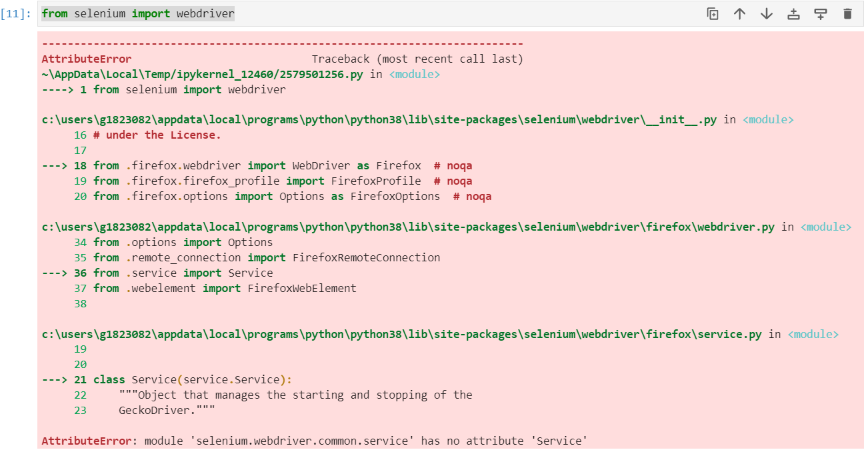Click the firefox\webdriver.py file path
Viewport: 868px width, 454px height.
(408, 227)
